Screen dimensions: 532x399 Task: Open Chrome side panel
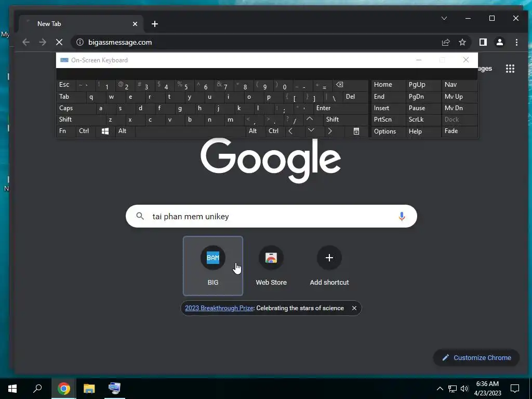[x=483, y=42]
